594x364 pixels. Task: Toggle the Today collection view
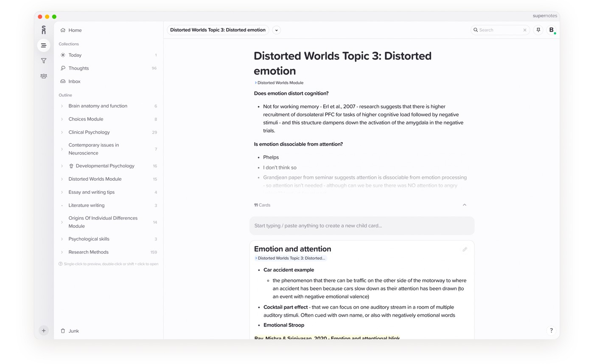click(75, 55)
